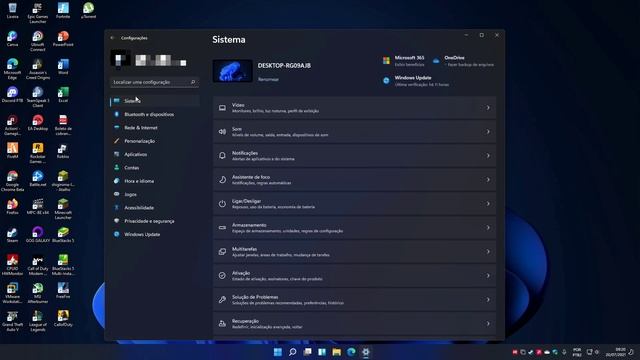This screenshot has height=360, width=640.
Task: Select Windows Update in the sidebar list
Action: [155, 234]
